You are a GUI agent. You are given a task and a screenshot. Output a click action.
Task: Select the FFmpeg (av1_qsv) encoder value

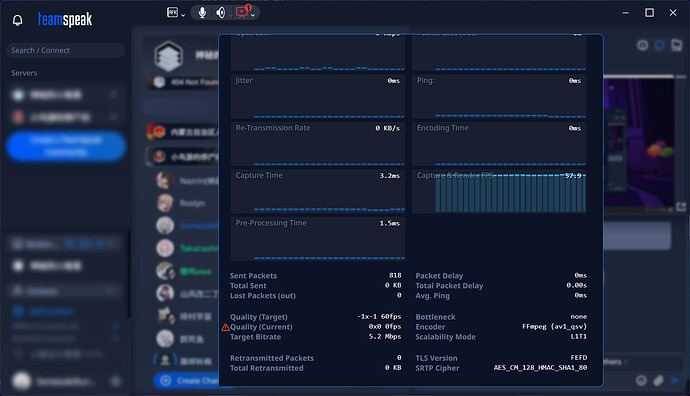click(x=554, y=326)
